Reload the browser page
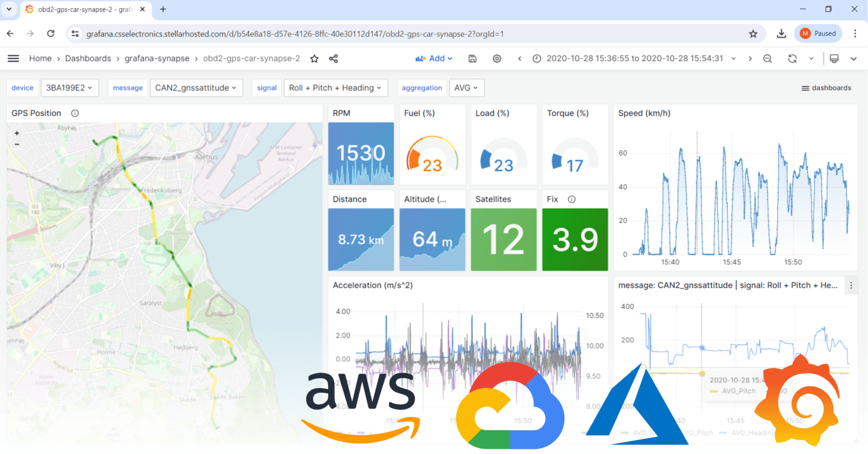Image resolution: width=868 pixels, height=454 pixels. [50, 34]
